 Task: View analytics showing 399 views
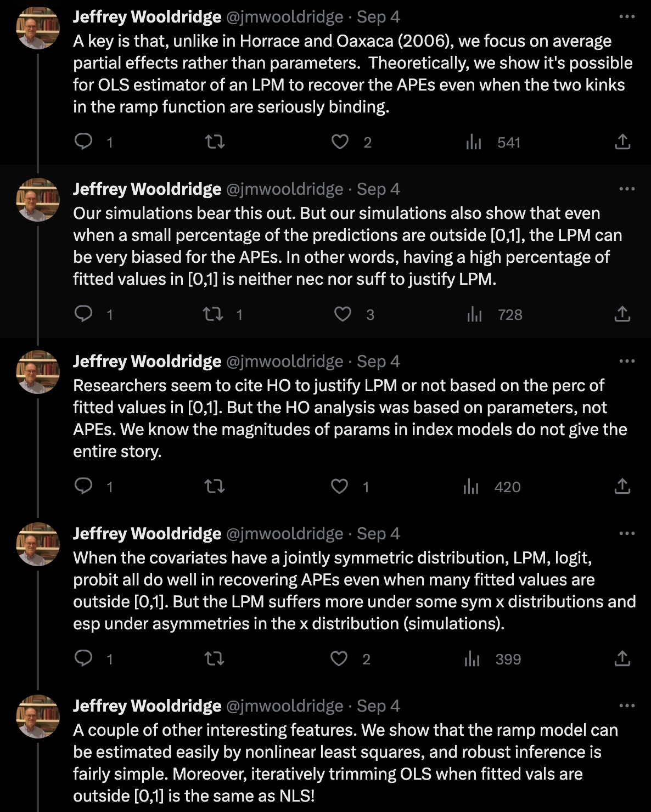[x=492, y=658]
